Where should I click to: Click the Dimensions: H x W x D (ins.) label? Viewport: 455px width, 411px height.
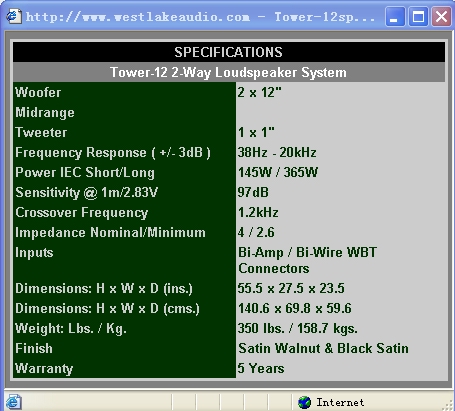[104, 288]
